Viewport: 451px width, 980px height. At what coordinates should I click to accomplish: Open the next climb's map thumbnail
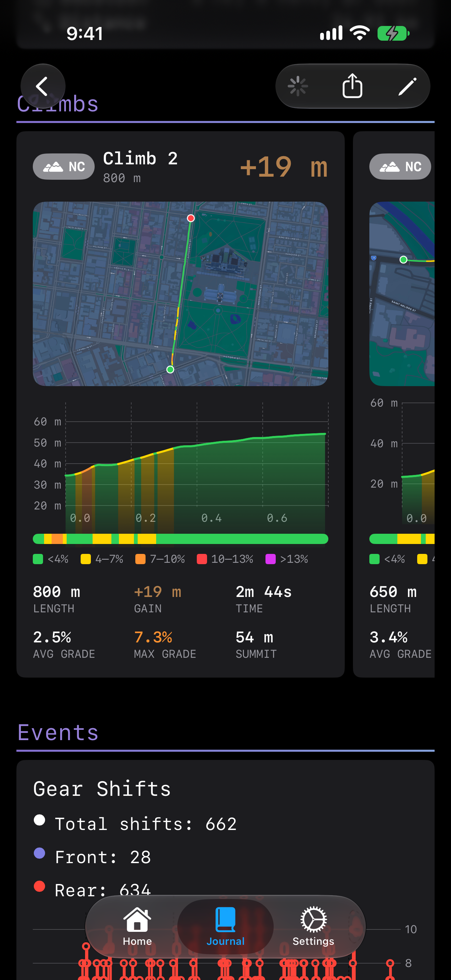click(x=402, y=294)
